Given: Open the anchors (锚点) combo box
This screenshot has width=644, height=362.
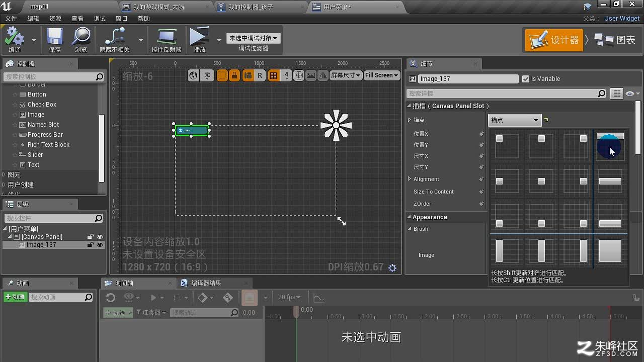Looking at the screenshot, I should pyautogui.click(x=514, y=120).
